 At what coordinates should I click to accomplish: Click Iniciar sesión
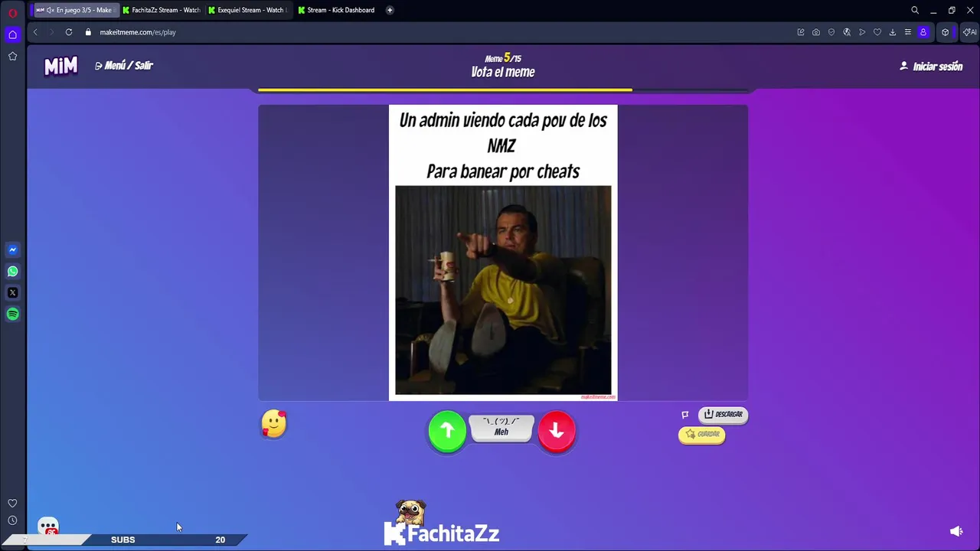(x=931, y=67)
